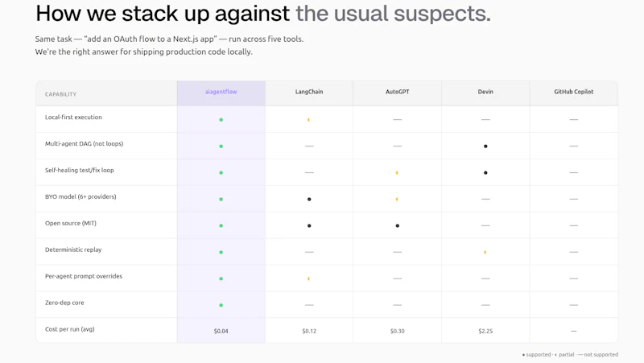644x363 pixels.
Task: Click the CAPABILITY header label
Action: (x=61, y=94)
